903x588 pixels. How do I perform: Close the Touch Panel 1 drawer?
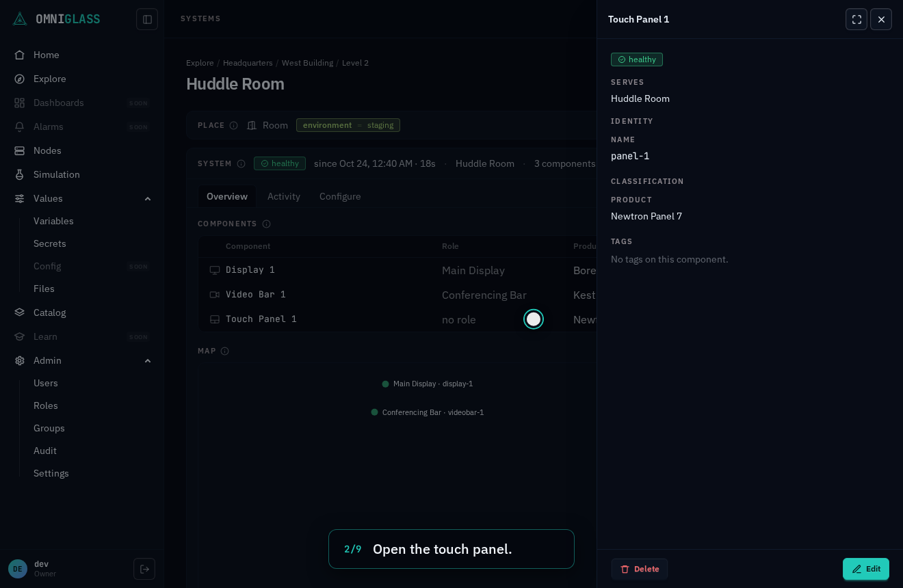coord(881,19)
